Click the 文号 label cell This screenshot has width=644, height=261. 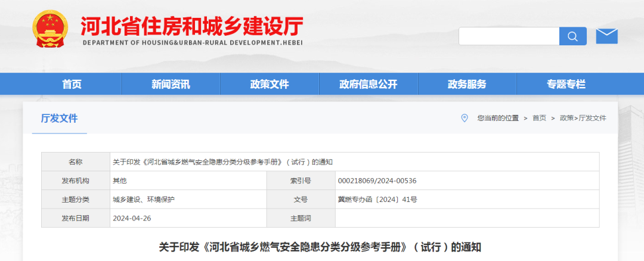coord(301,200)
